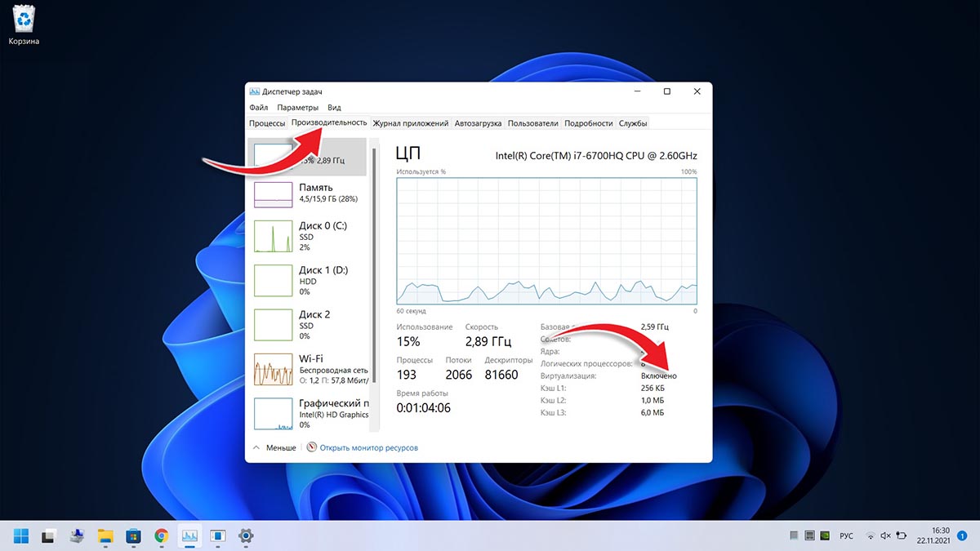Image resolution: width=980 pixels, height=551 pixels.
Task: Select the Wi-Fi network graph icon
Action: (x=273, y=369)
